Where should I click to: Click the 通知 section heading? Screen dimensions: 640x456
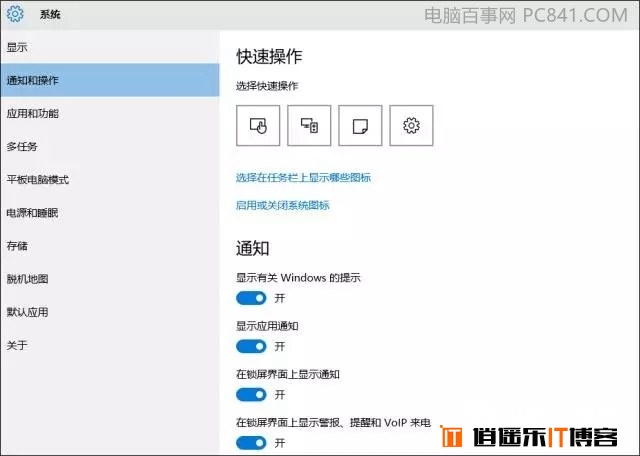coord(253,248)
